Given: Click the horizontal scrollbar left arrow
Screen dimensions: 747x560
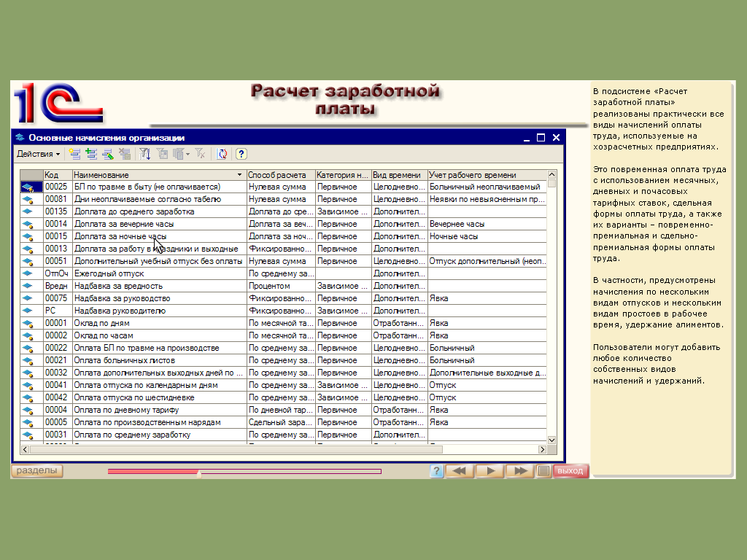Looking at the screenshot, I should [x=26, y=449].
